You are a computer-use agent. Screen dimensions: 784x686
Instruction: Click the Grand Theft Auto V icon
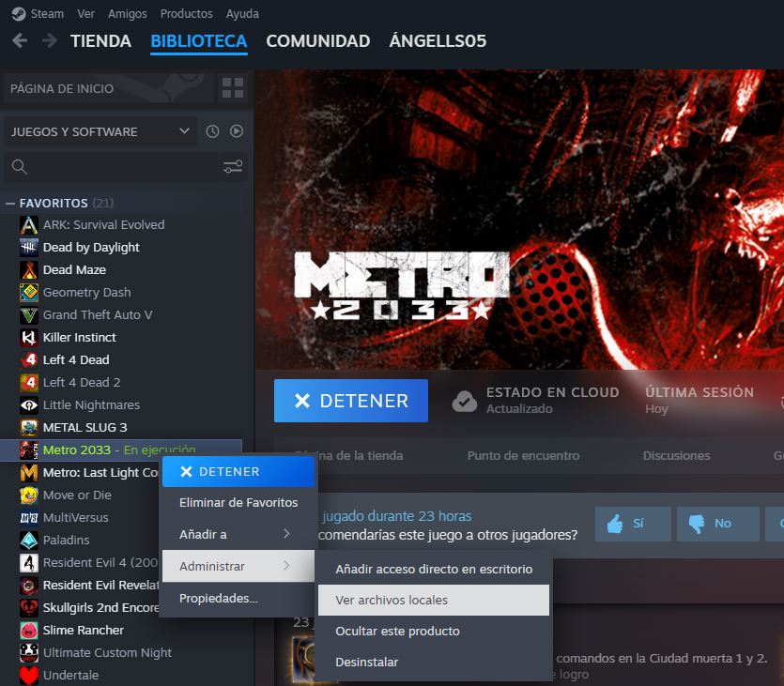29,314
